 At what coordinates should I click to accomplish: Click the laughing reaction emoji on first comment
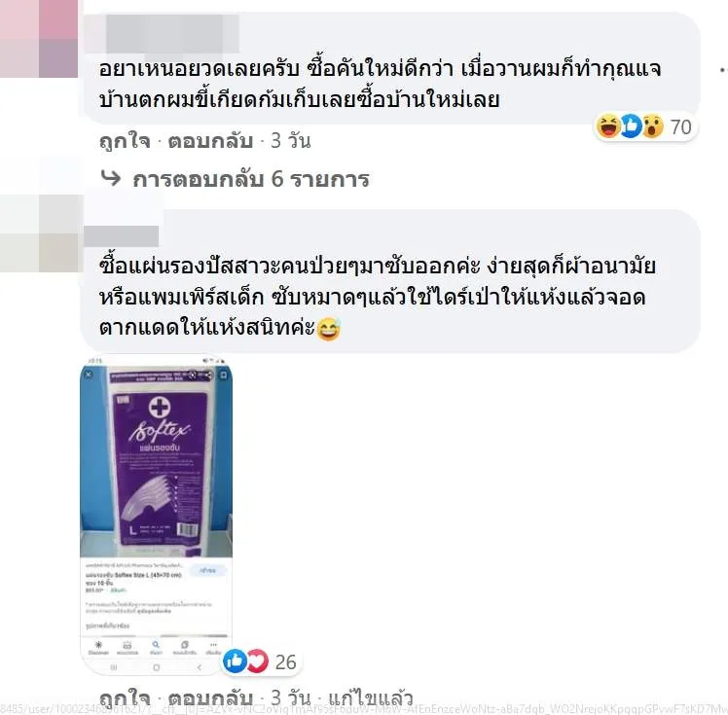coord(608,126)
